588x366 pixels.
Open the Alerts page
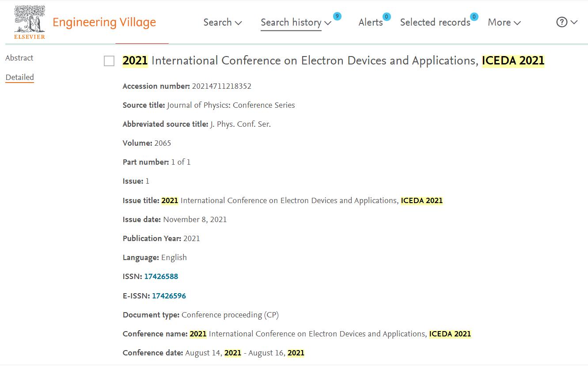(x=371, y=22)
